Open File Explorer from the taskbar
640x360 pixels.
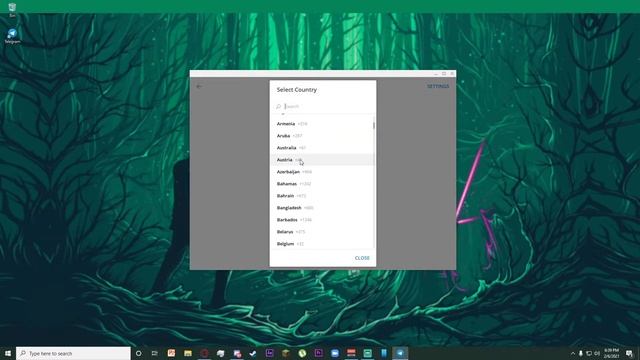coord(188,353)
